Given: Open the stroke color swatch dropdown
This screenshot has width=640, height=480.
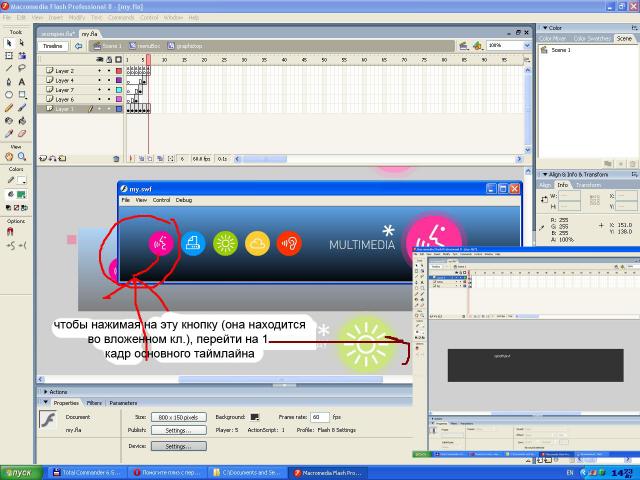Looking at the screenshot, I should (21, 180).
